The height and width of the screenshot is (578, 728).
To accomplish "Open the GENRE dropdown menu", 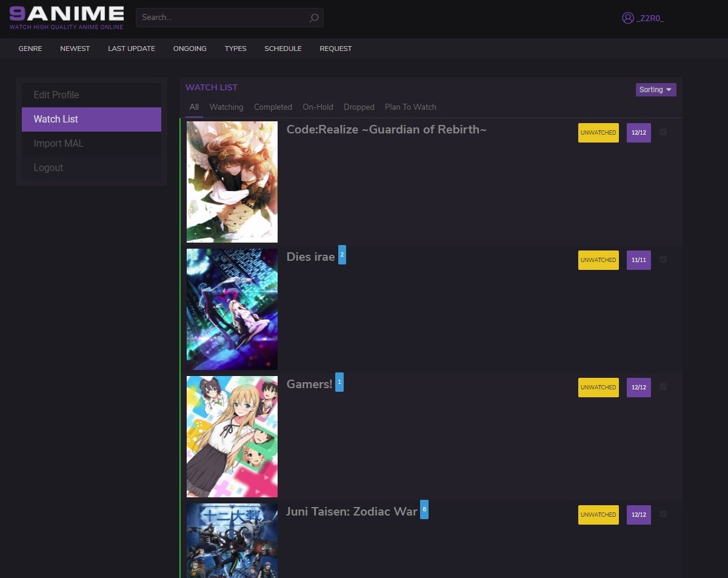I will point(30,49).
